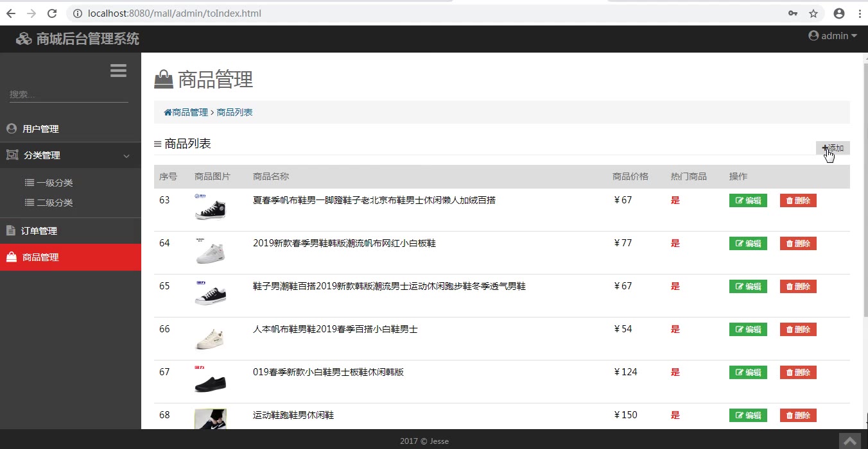This screenshot has height=449, width=868.
Task: Click 编辑 for product 67
Action: click(x=748, y=373)
